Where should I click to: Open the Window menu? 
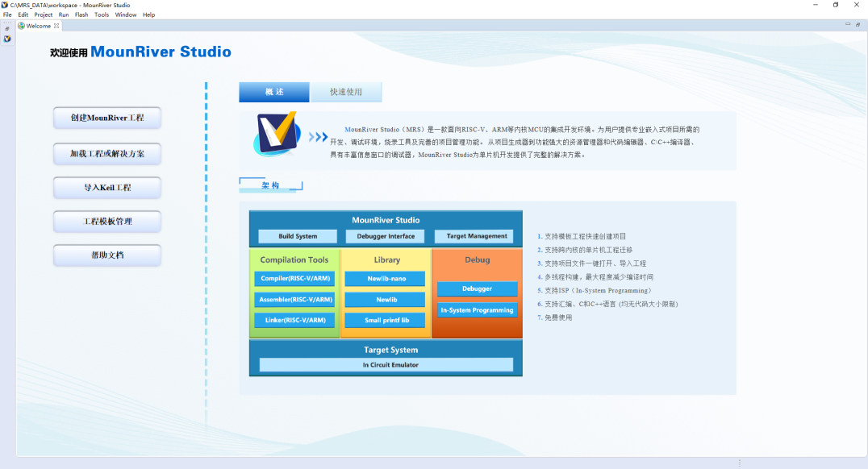[x=126, y=15]
